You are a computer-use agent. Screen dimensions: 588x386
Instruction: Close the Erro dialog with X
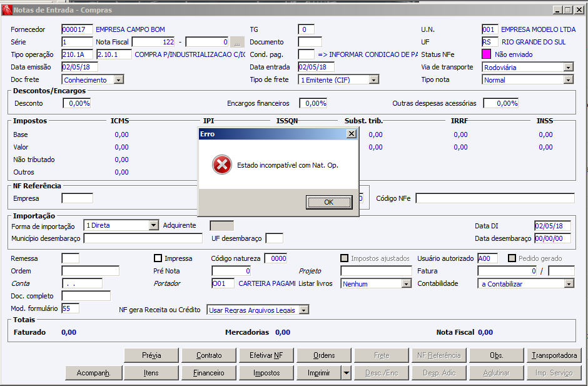[x=351, y=134]
